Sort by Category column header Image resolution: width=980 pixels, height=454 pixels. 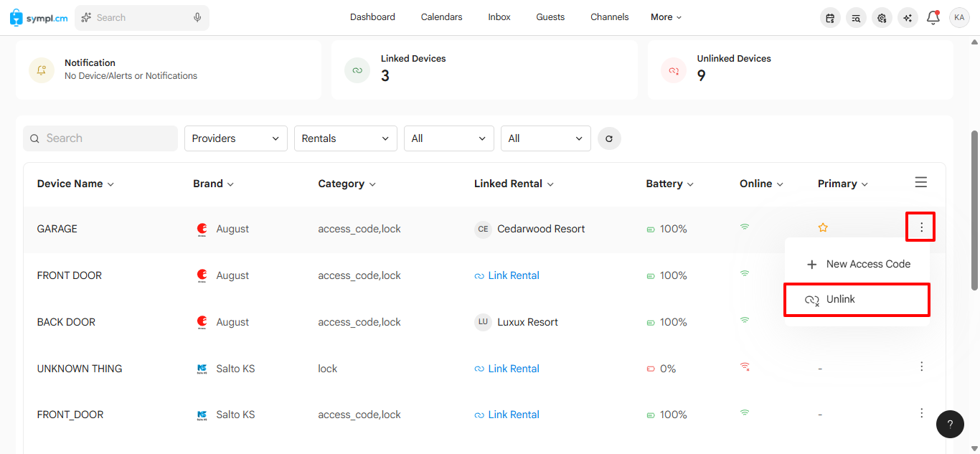coord(347,184)
